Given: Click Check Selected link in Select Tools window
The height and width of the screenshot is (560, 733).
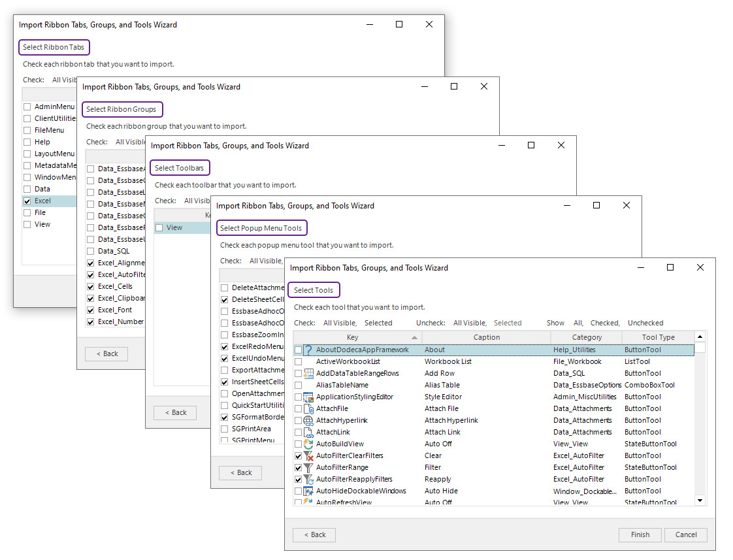Looking at the screenshot, I should point(378,323).
